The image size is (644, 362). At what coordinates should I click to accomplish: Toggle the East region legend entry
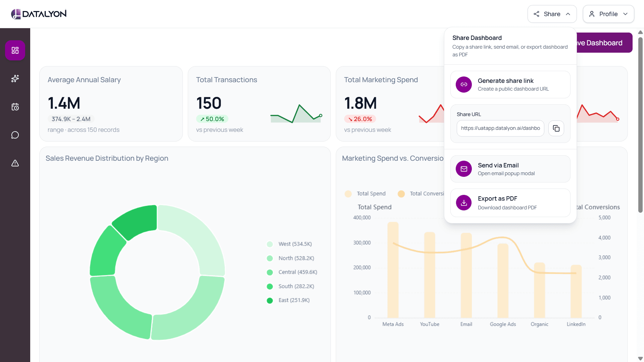(x=288, y=300)
